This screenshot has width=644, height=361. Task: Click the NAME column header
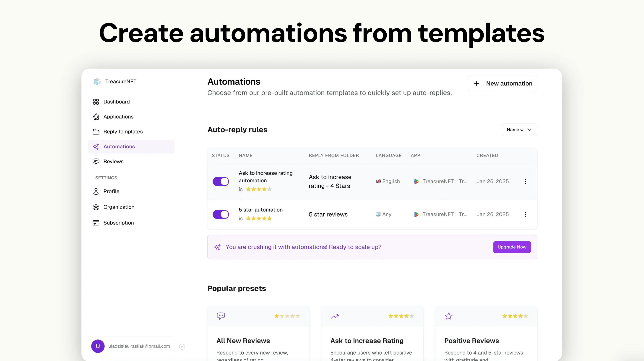coord(246,155)
